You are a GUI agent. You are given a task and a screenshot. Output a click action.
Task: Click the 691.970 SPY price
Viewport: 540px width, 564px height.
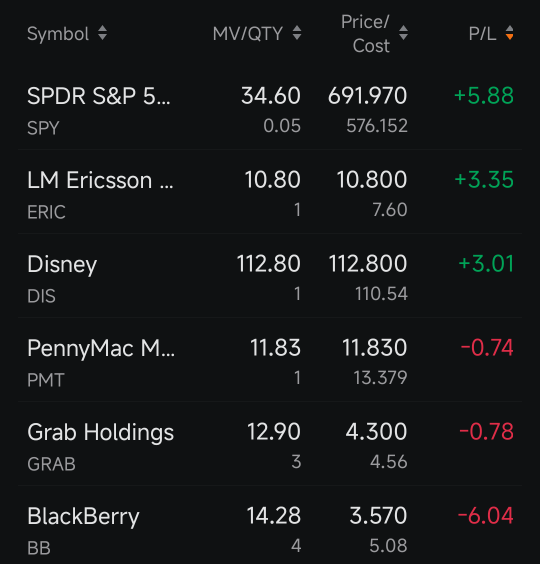(367, 96)
